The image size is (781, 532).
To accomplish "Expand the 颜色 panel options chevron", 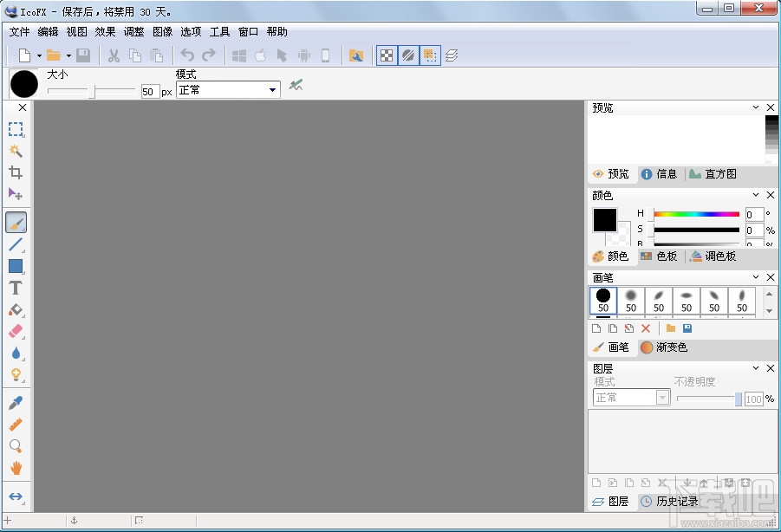I will point(756,195).
